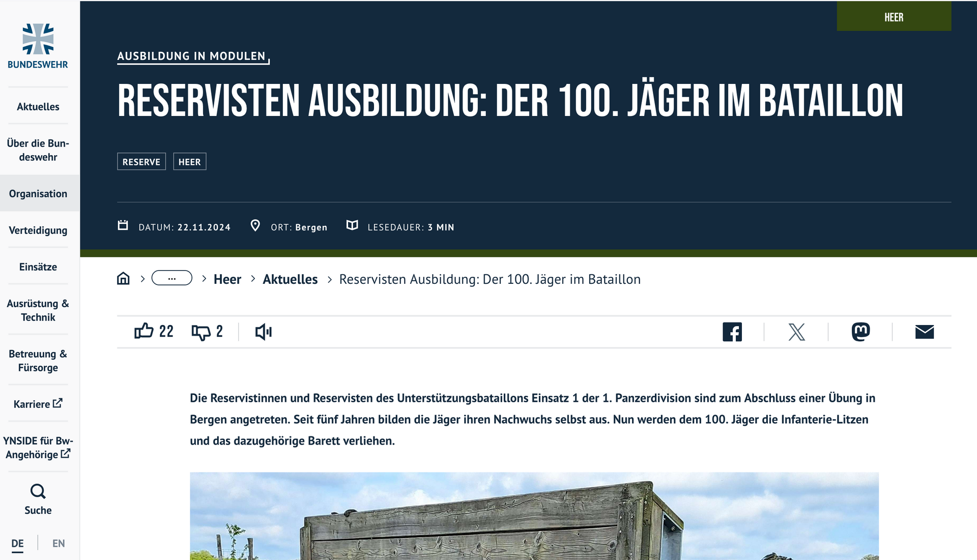The width and height of the screenshot is (977, 560).
Task: Open Ausrüstung & Technik menu
Action: [38, 310]
